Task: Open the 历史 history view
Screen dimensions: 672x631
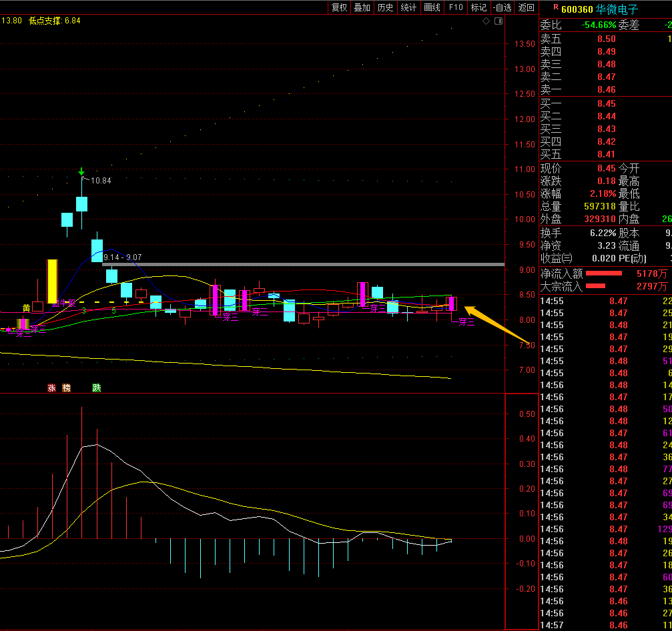Action: 385,7
